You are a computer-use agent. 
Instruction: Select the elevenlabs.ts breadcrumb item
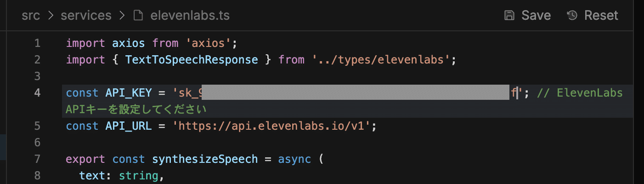[x=190, y=16]
